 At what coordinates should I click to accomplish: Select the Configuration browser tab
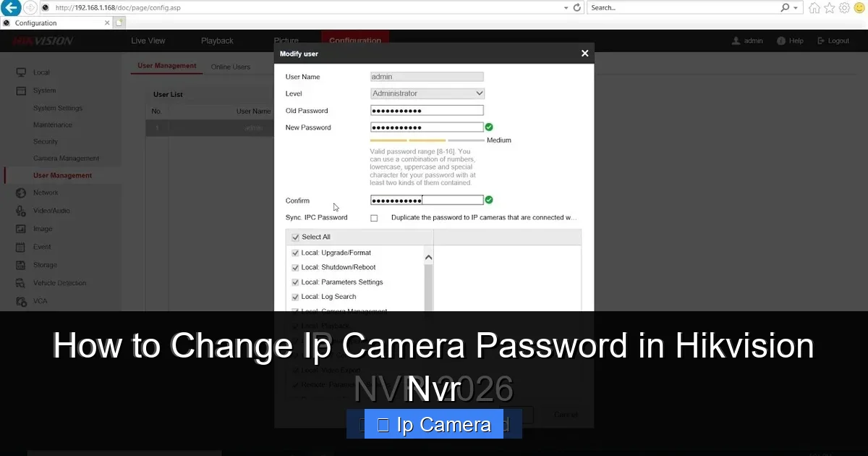click(x=56, y=23)
